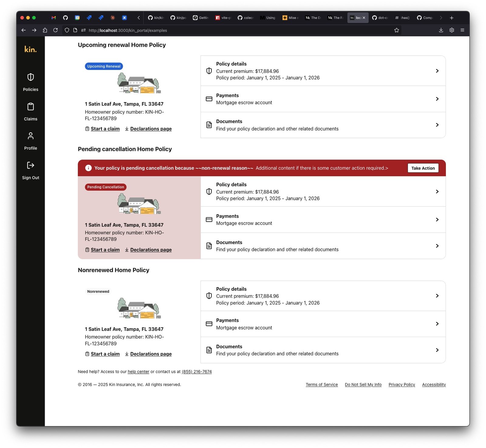Image resolution: width=486 pixels, height=448 pixels.
Task: Open Documents for the Nonrenewed policy
Action: [x=323, y=350]
